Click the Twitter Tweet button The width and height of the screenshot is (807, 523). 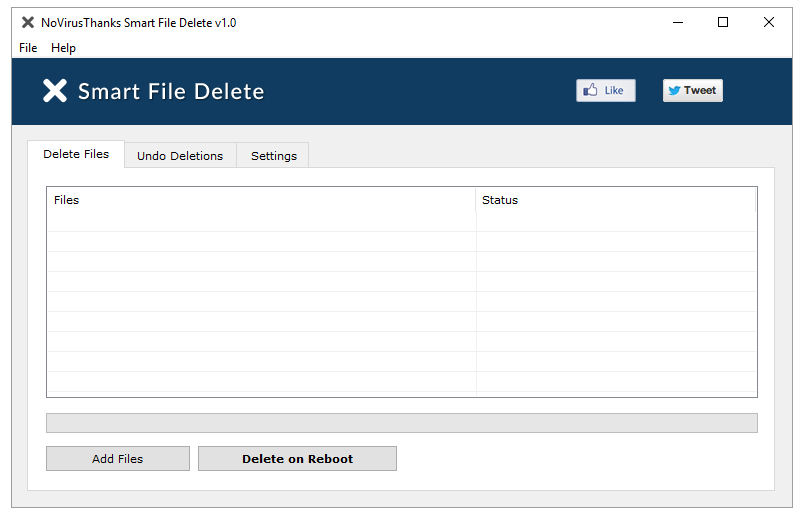point(693,91)
